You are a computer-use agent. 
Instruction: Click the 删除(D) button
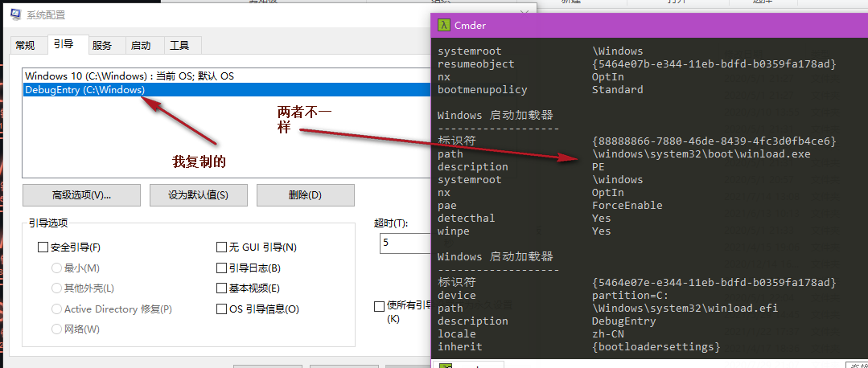305,195
